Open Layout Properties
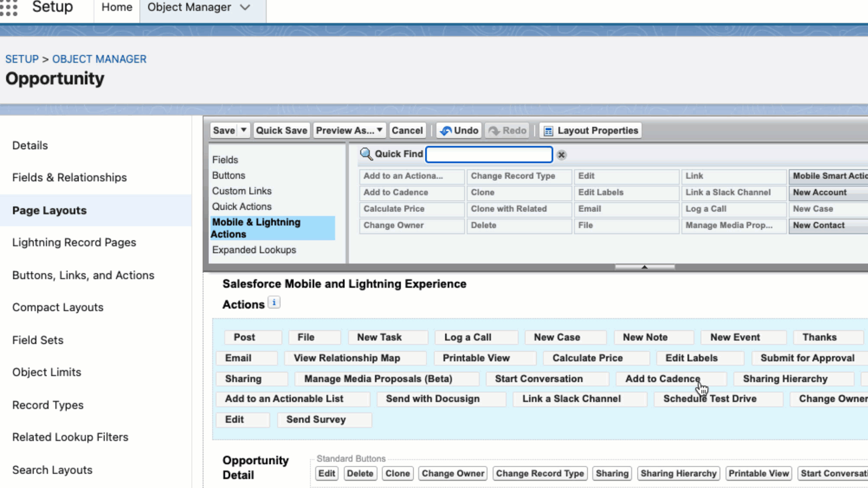 590,130
